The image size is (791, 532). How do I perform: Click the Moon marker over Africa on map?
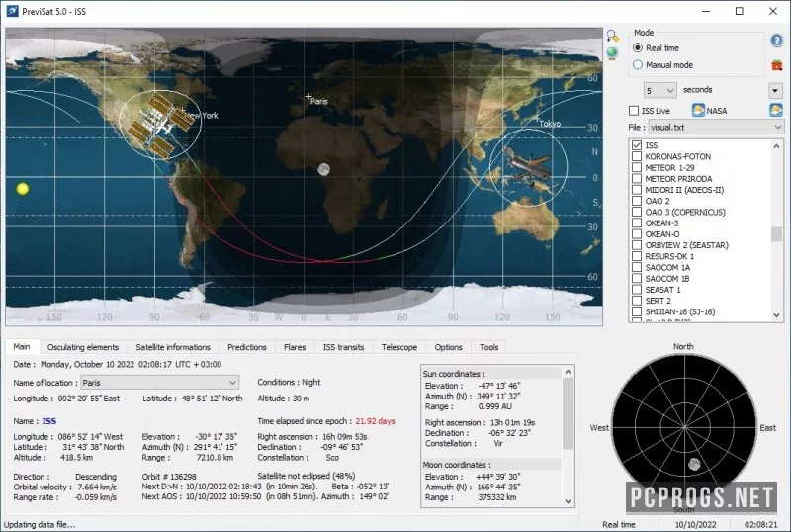point(324,170)
